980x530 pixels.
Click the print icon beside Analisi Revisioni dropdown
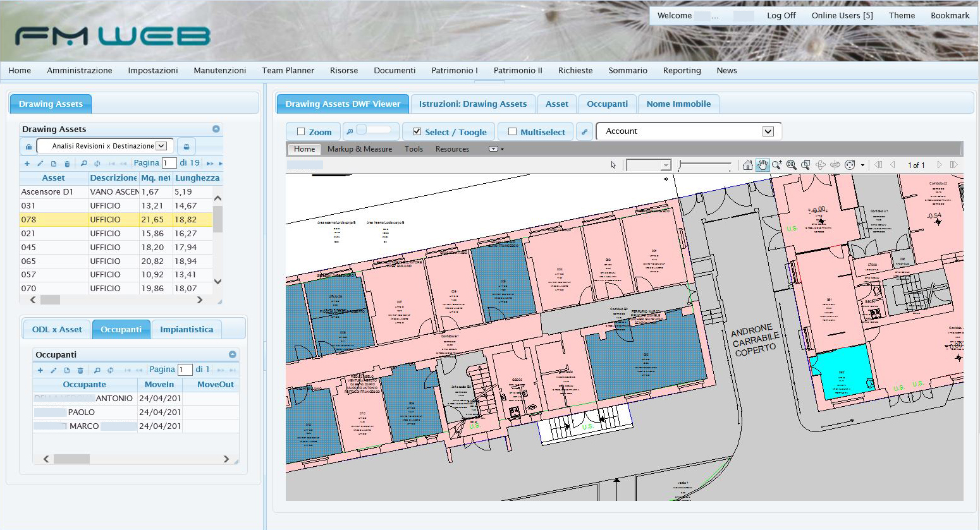[186, 147]
